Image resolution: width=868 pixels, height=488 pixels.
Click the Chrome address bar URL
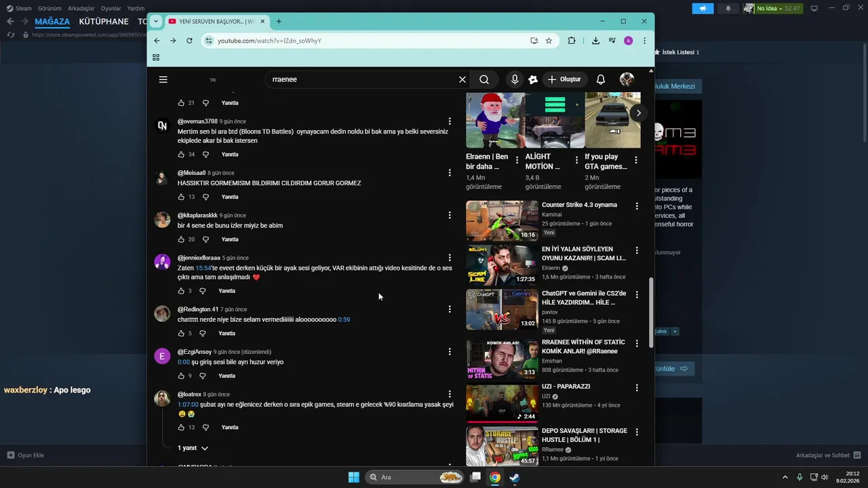pyautogui.click(x=269, y=41)
